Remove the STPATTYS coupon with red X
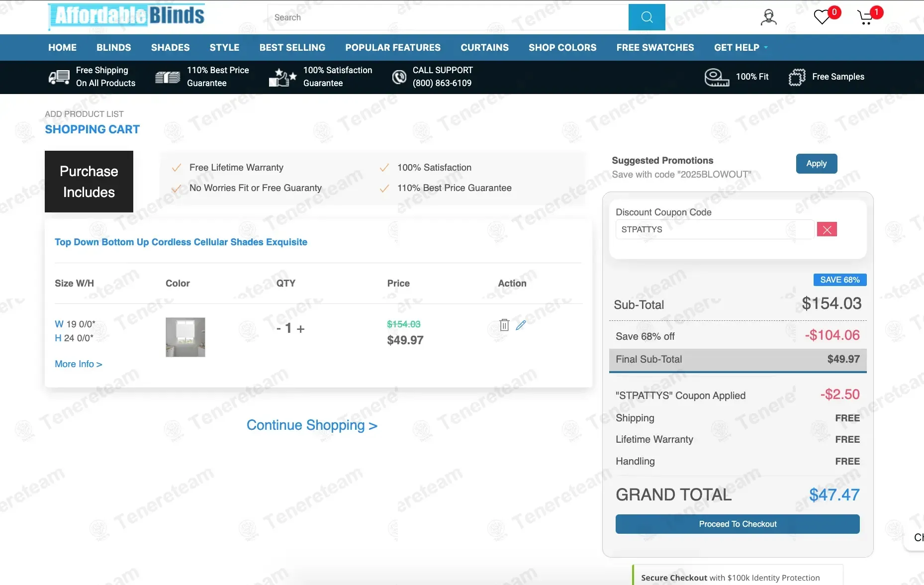 tap(827, 229)
